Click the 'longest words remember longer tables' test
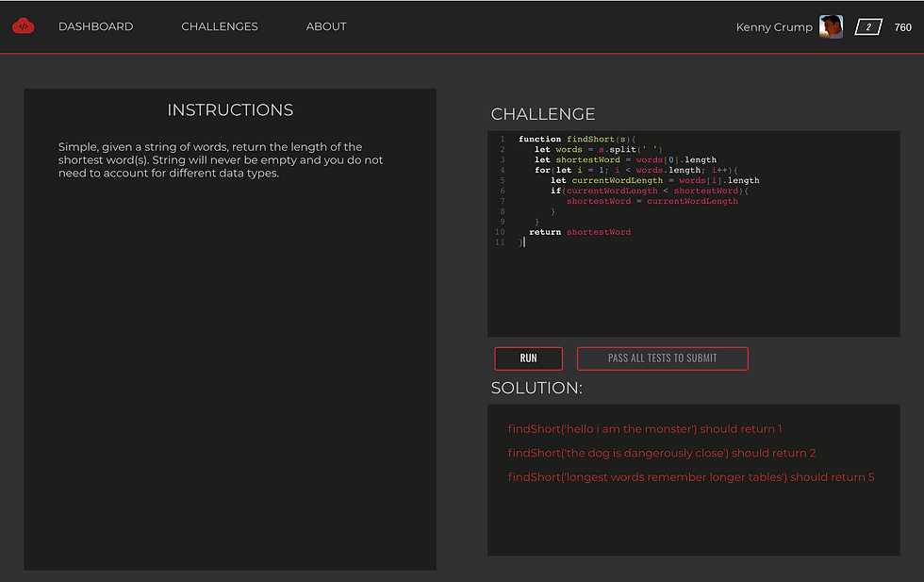 tap(691, 477)
